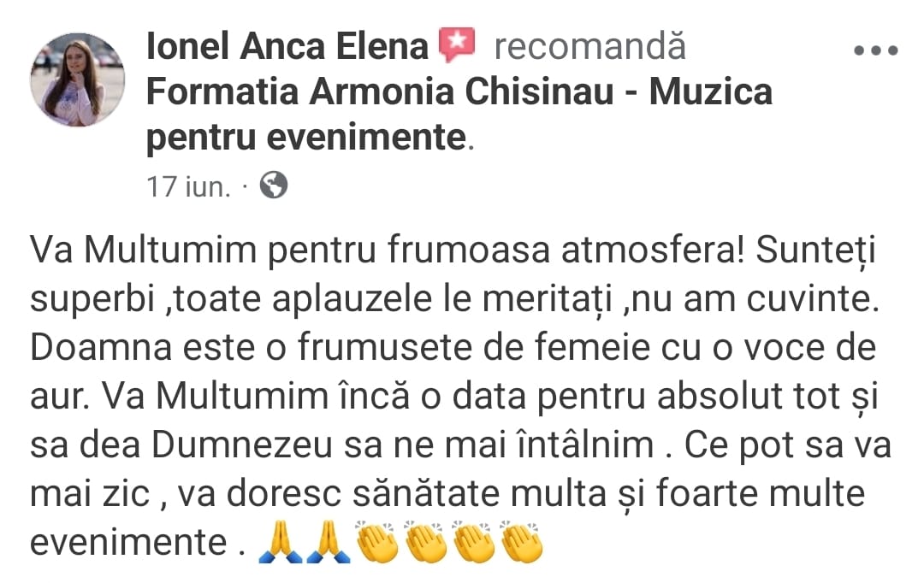Open the Ionel Anca Elena profile name link
The width and height of the screenshot is (924, 583).
[287, 46]
